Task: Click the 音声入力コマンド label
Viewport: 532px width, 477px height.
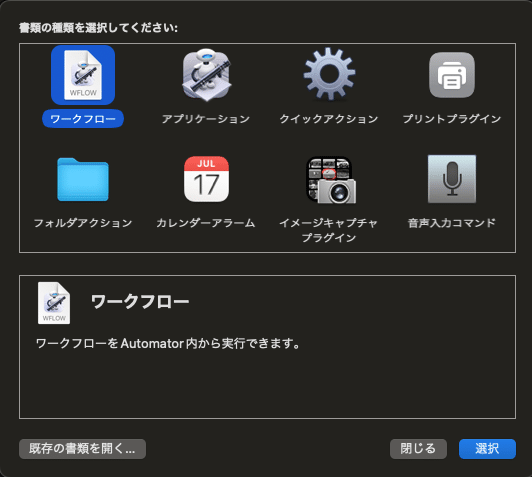Action: (452, 223)
